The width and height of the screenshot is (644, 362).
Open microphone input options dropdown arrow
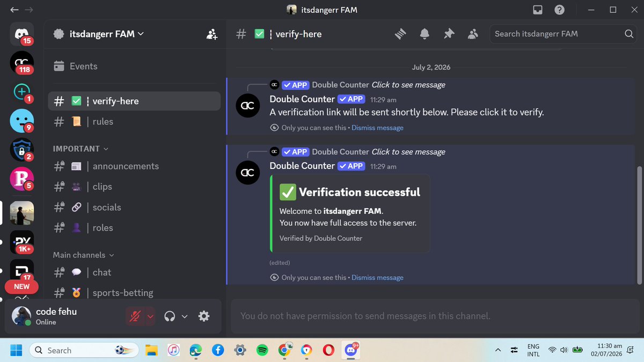click(x=150, y=316)
